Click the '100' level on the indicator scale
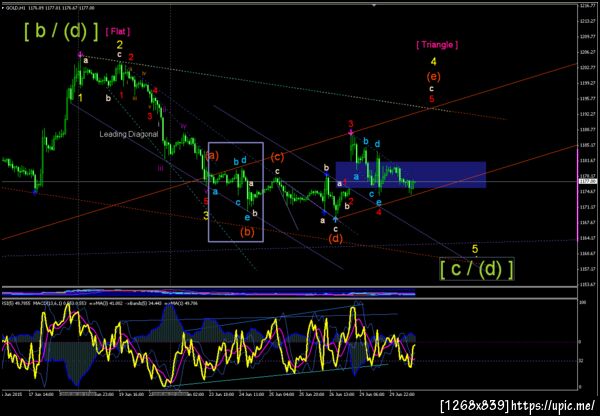 584,303
